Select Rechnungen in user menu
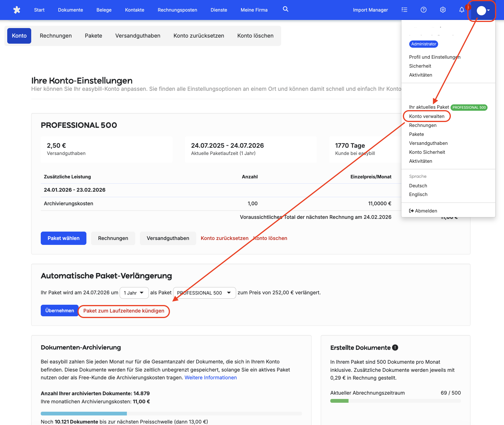This screenshot has height=425, width=504. (x=423, y=125)
